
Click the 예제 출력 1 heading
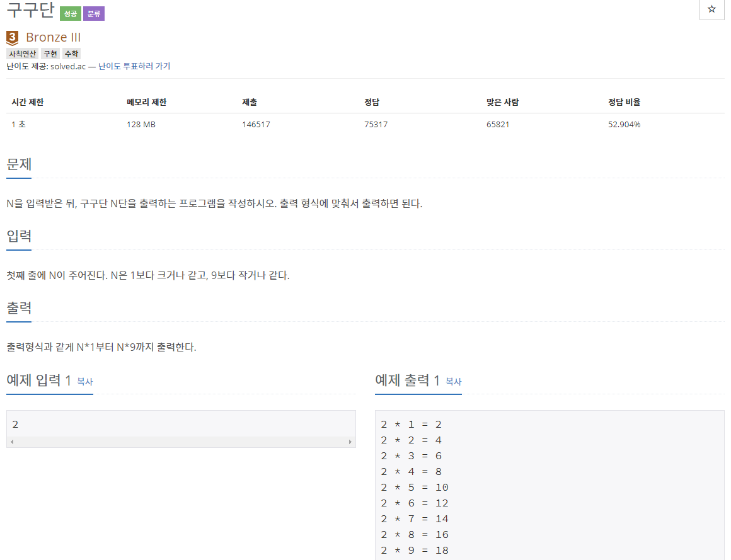(x=408, y=380)
